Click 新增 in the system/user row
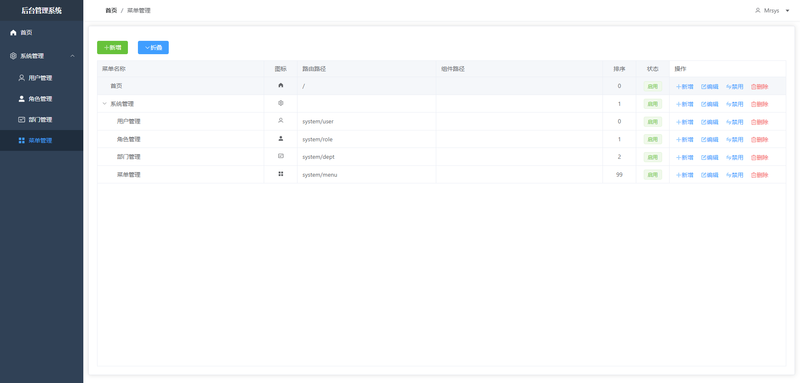This screenshot has height=383, width=800. 685,122
